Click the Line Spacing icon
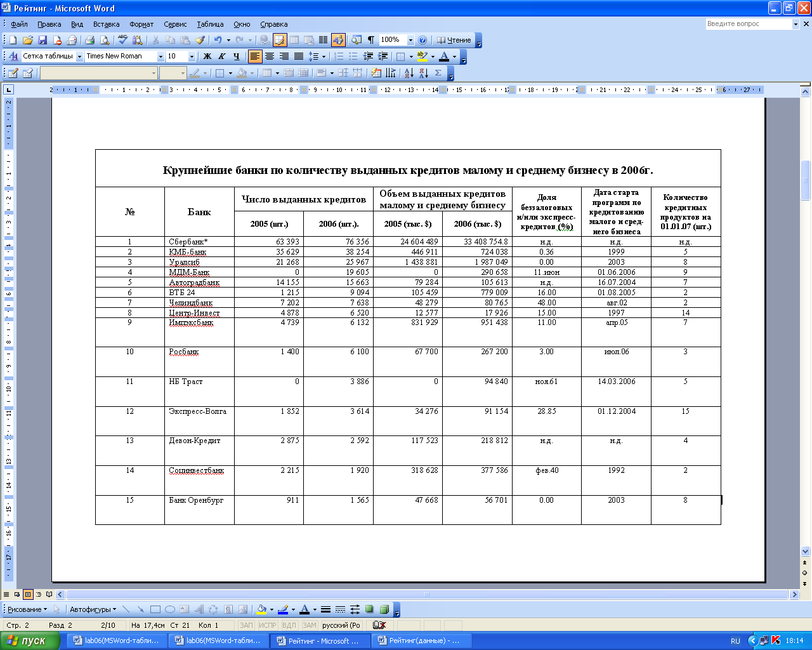The width and height of the screenshot is (812, 650). pos(313,56)
